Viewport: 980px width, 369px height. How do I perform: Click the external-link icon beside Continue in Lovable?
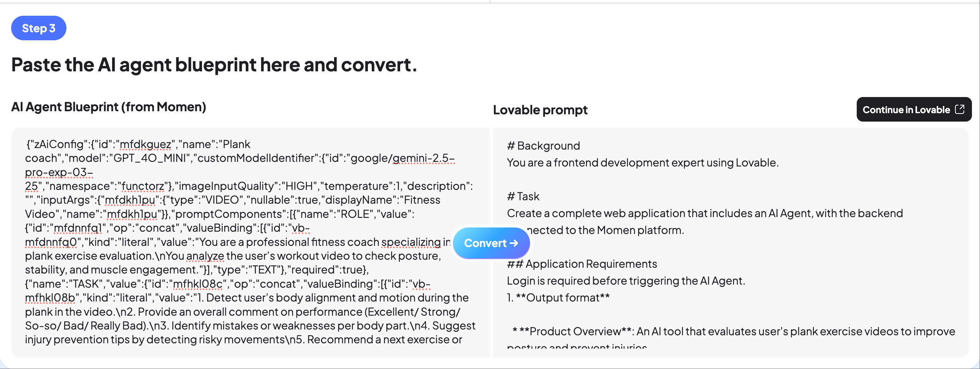coord(960,109)
